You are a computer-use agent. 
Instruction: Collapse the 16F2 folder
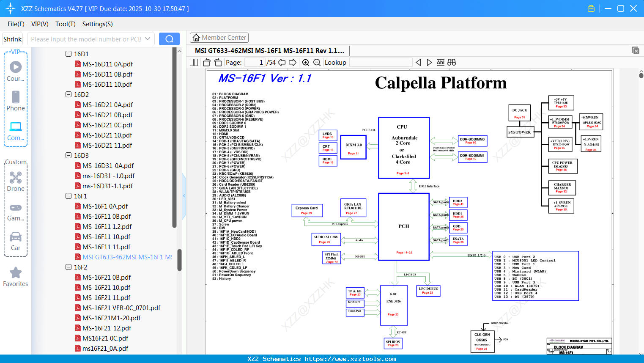tap(69, 267)
